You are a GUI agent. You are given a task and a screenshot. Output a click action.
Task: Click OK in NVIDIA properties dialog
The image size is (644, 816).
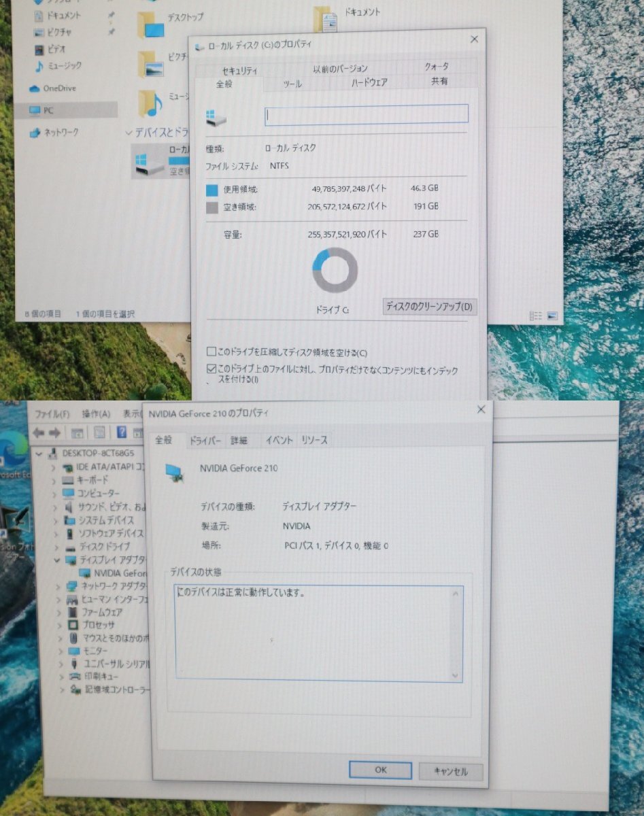tap(380, 770)
